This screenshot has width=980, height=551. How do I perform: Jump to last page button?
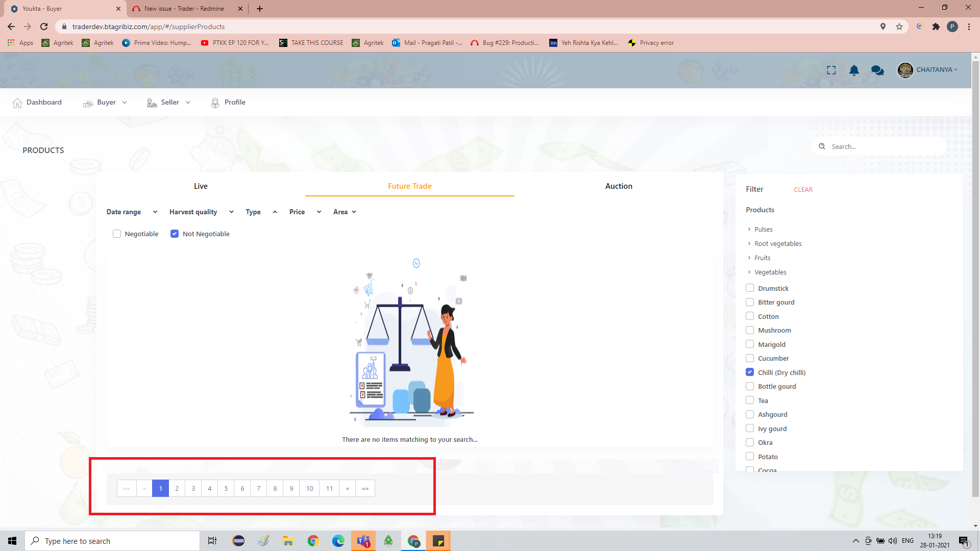click(365, 488)
